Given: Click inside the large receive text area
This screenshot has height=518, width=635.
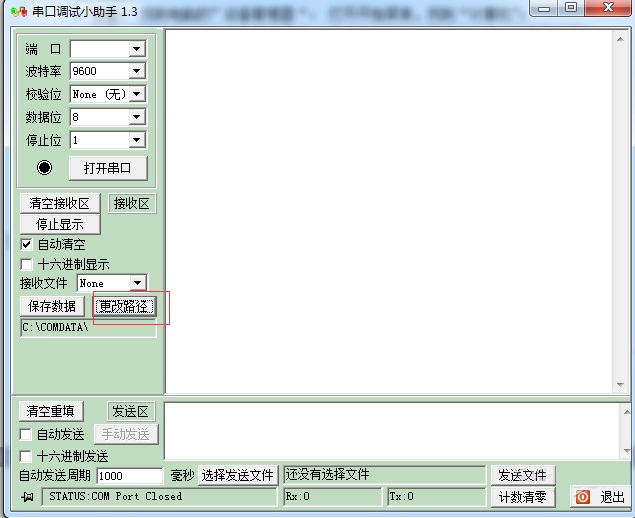Looking at the screenshot, I should 389,211.
